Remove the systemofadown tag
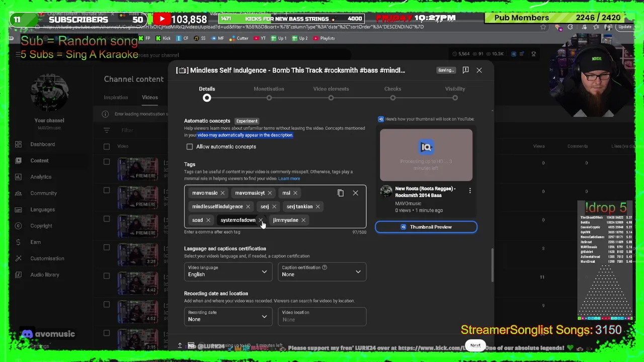 tap(261, 220)
